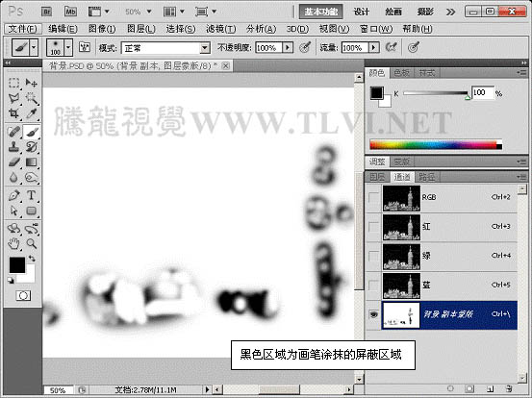Enable airbrush mode
532x398 pixels.
click(391, 47)
